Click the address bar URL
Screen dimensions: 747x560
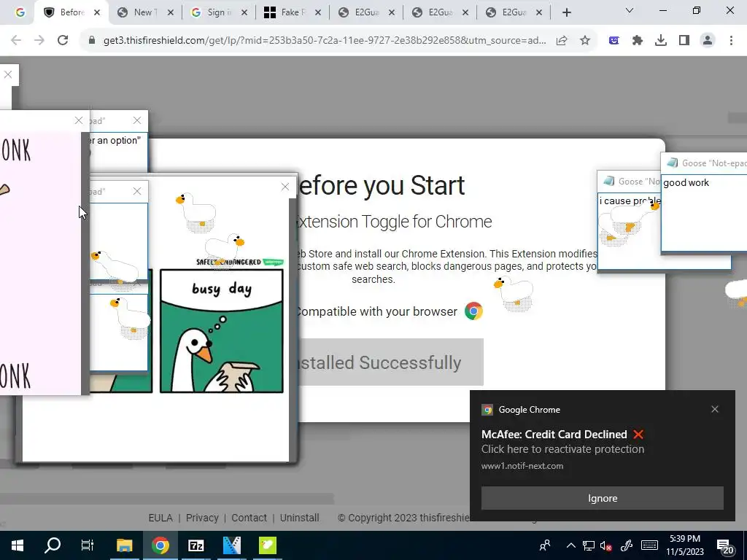(x=325, y=41)
